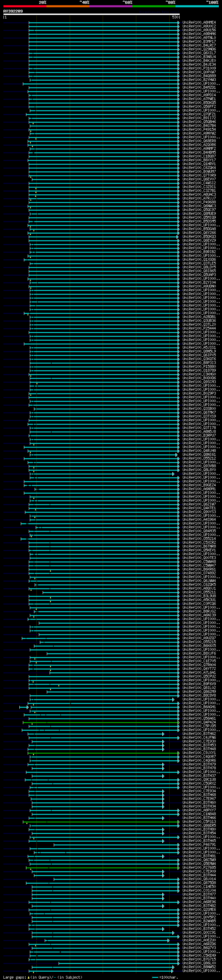Viewport: 222px width, 980px height.
Task: Select the UniRef100_Q9C1U8 hit label
Action: coord(199,779)
